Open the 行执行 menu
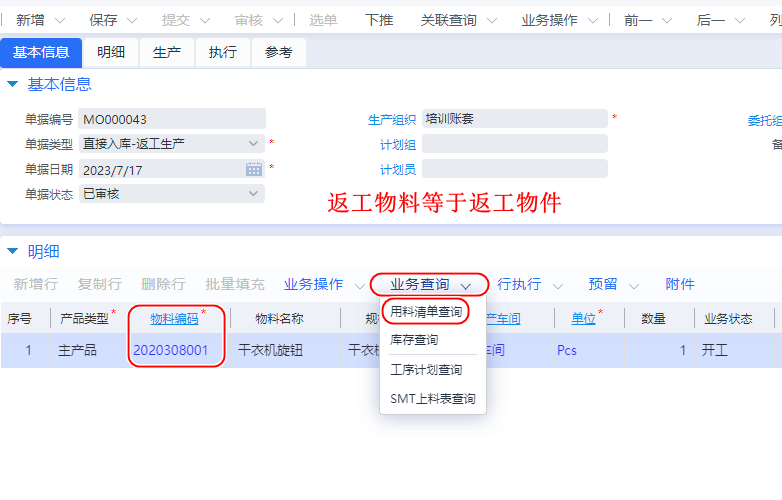Viewport: 782px width, 500px height. [x=519, y=284]
